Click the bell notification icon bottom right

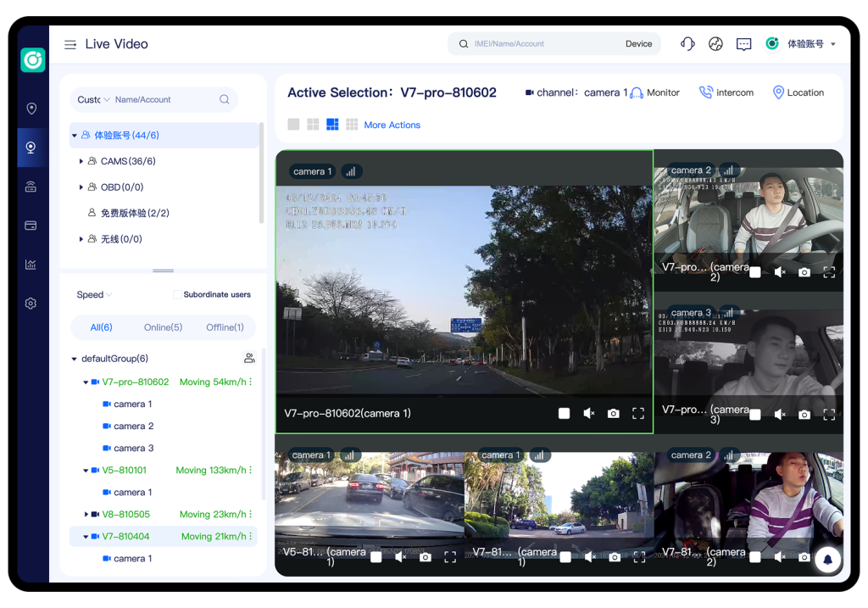(827, 559)
